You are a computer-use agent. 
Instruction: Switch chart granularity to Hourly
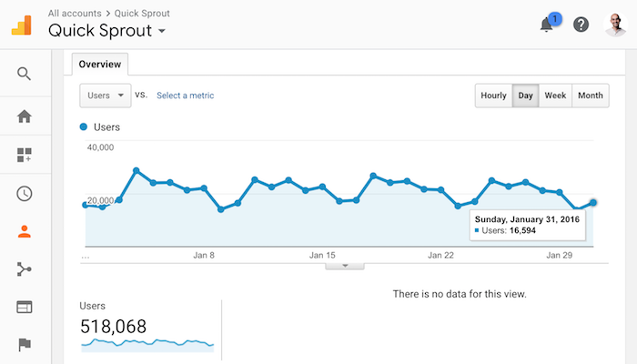click(x=493, y=96)
